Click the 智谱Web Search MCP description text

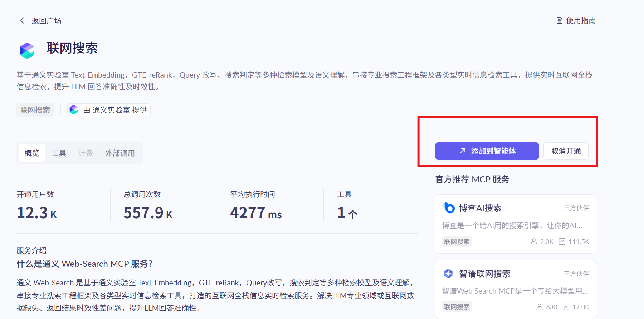pos(515,291)
